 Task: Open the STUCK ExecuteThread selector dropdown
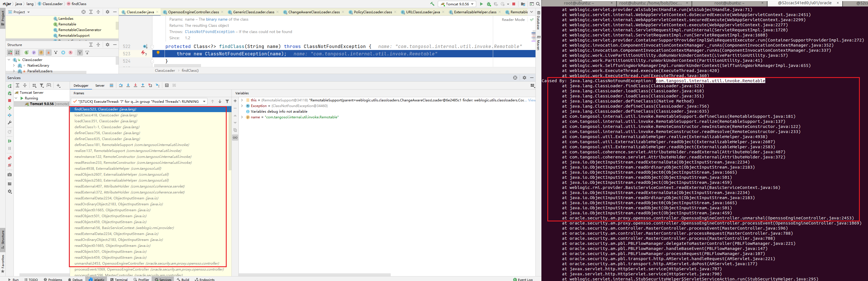(x=139, y=101)
